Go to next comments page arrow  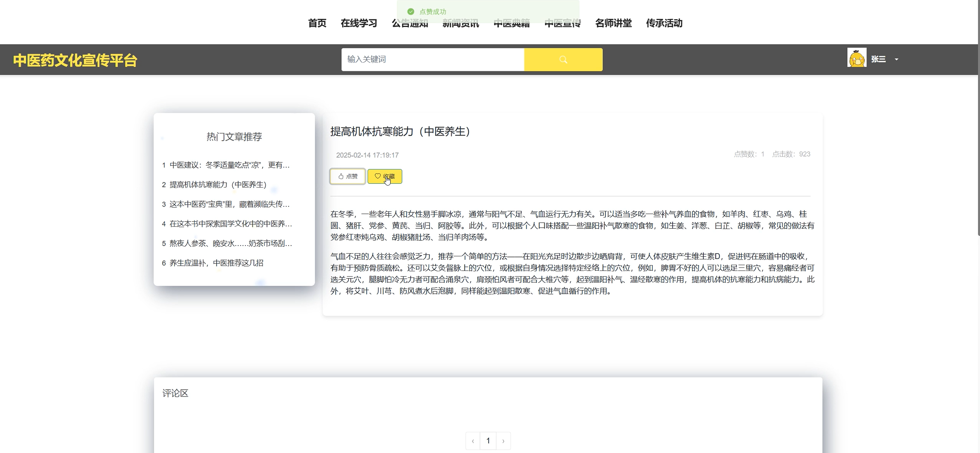tap(503, 441)
